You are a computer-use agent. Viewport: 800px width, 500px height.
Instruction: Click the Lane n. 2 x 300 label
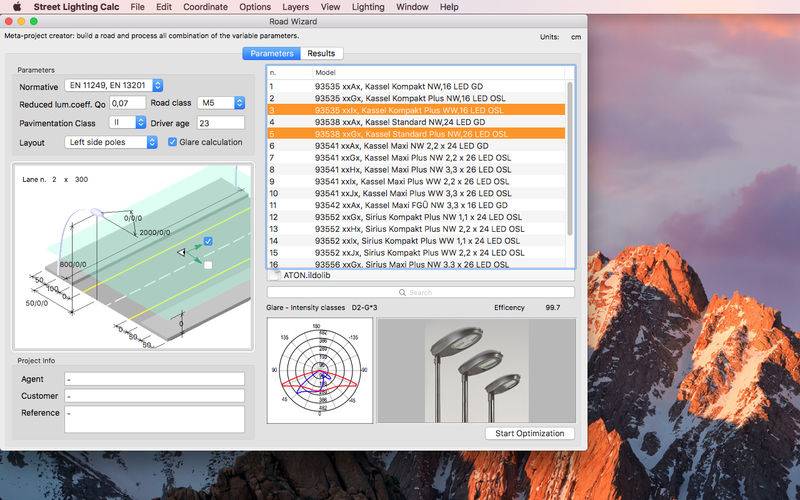pos(55,179)
